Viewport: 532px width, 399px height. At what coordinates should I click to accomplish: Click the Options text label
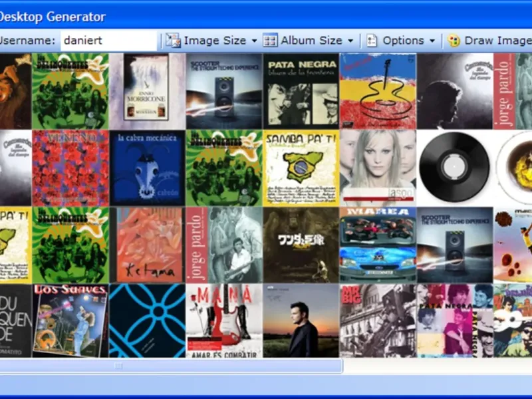tap(404, 41)
